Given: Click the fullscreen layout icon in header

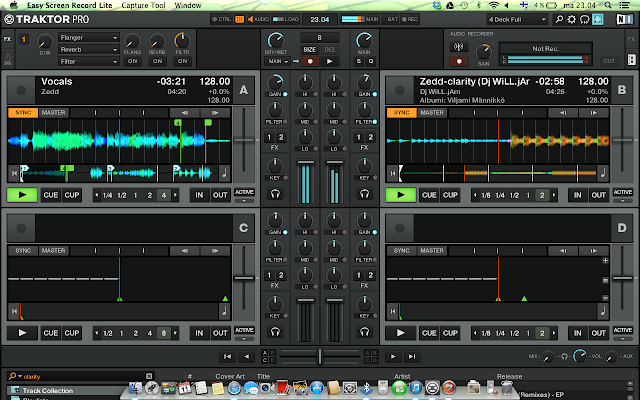Looking at the screenshot, I should (598, 19).
